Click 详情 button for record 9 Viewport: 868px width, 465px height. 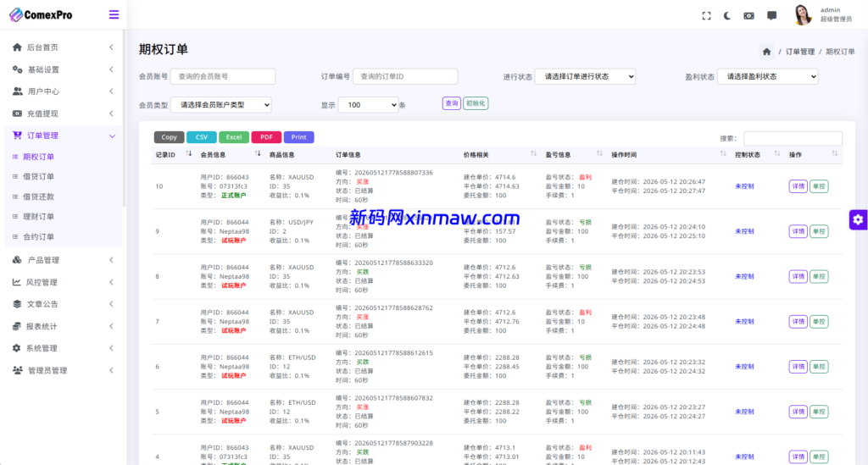(798, 231)
